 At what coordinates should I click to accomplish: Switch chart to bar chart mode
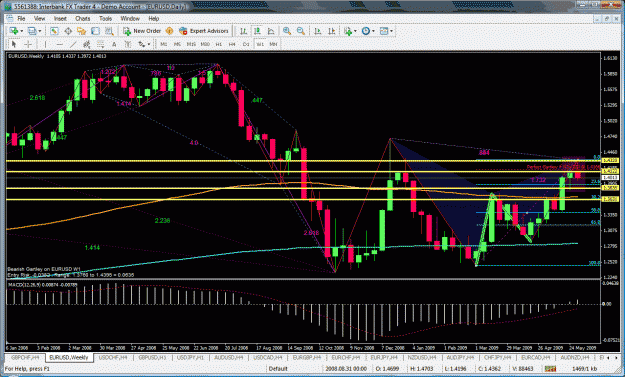coord(243,31)
